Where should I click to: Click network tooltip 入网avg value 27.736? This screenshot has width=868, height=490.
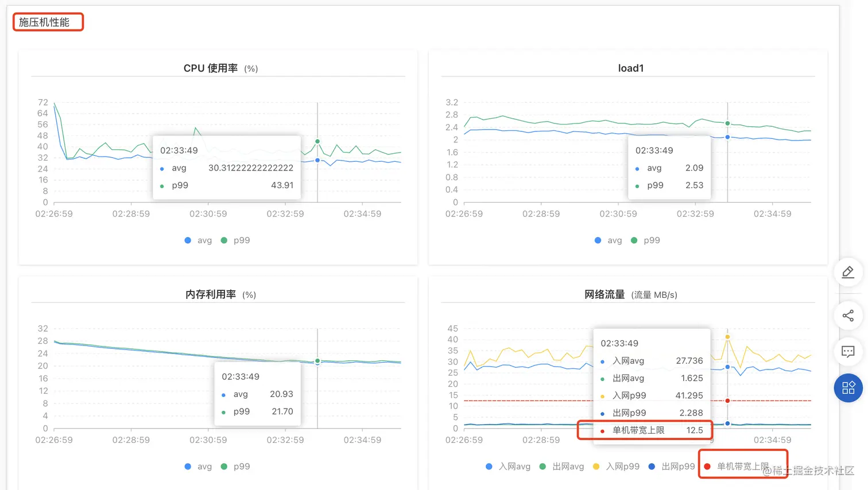pyautogui.click(x=689, y=361)
